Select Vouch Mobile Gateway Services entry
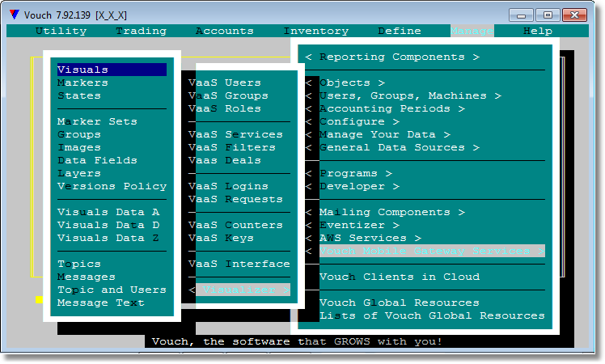 coord(432,251)
